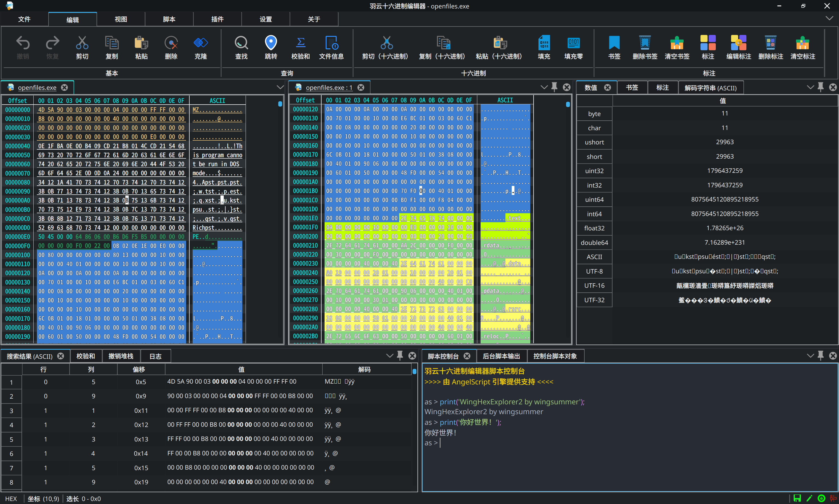Image resolution: width=839 pixels, height=504 pixels.
Task: Switch to the Undo Stack (撤销堆栈) tab
Action: click(x=121, y=356)
